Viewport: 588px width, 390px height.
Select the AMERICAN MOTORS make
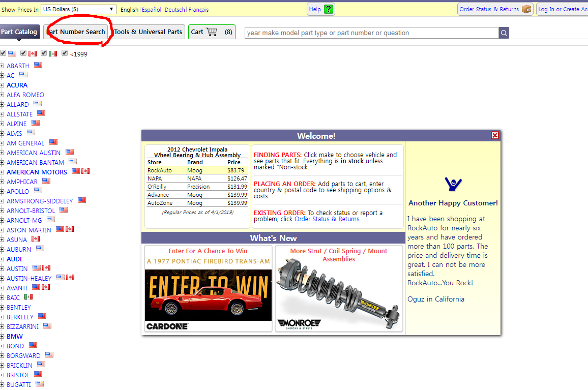[x=37, y=172]
